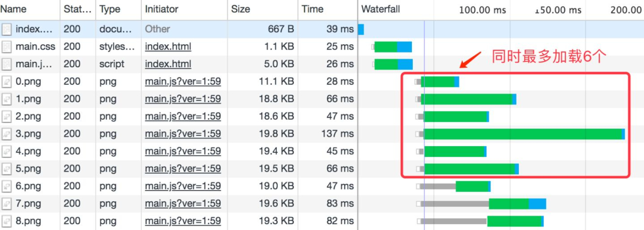Click the 5.png image file icon
The width and height of the screenshot is (644, 230).
(x=6, y=169)
